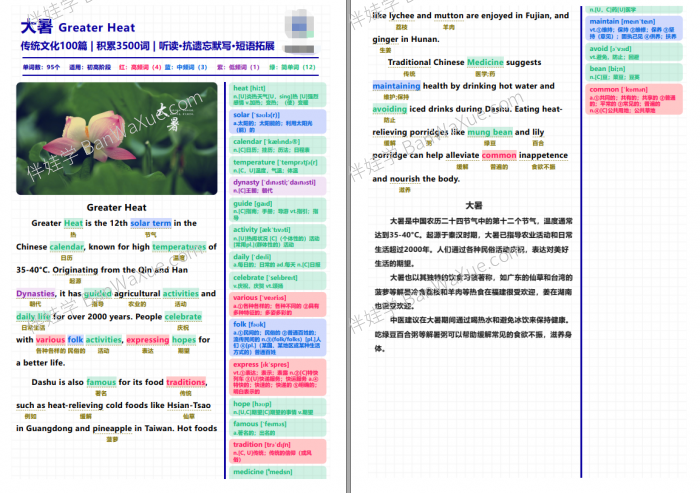Viewport: 700px width, 493px height.
Task: Click the lotus flower photo
Action: tap(117, 138)
